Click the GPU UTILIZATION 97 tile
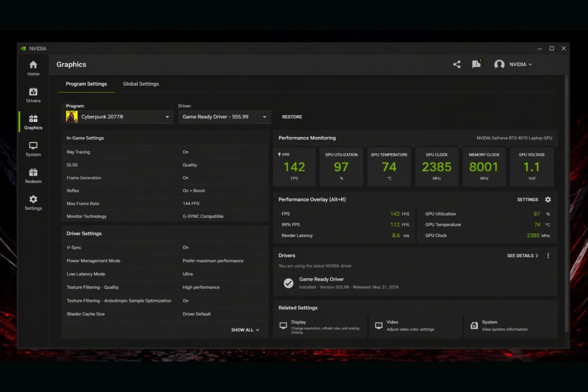 (342, 167)
